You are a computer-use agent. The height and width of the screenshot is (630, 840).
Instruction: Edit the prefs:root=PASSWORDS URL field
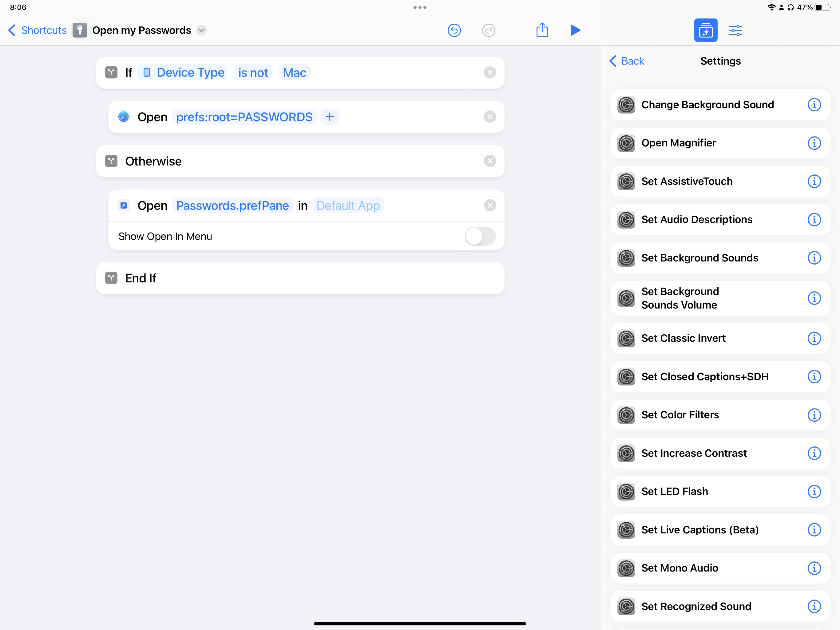(244, 117)
